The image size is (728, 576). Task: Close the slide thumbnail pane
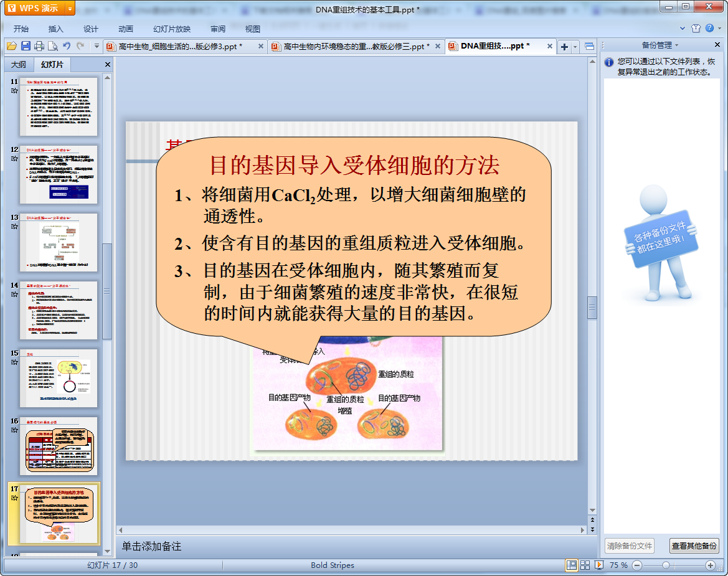click(x=108, y=65)
